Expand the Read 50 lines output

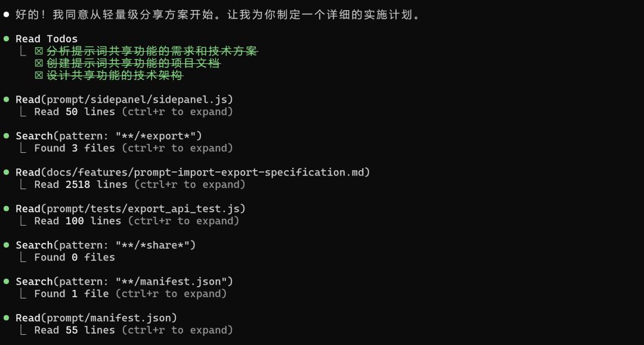[134, 112]
